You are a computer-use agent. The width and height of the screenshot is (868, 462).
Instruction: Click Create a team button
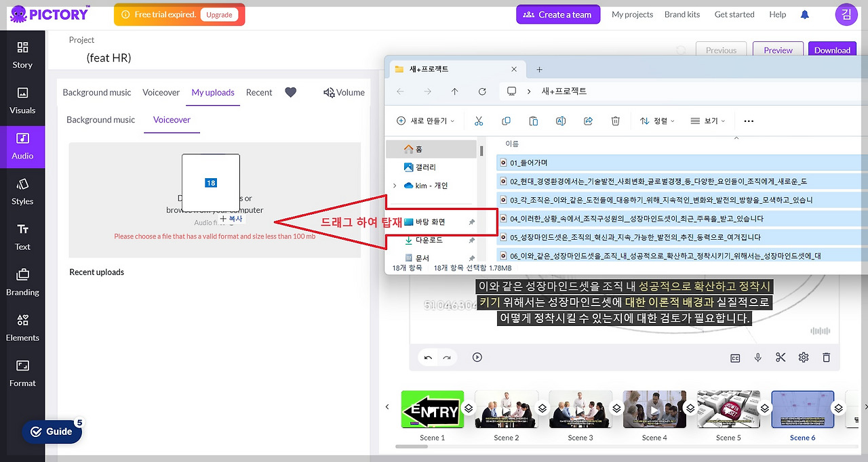point(558,14)
